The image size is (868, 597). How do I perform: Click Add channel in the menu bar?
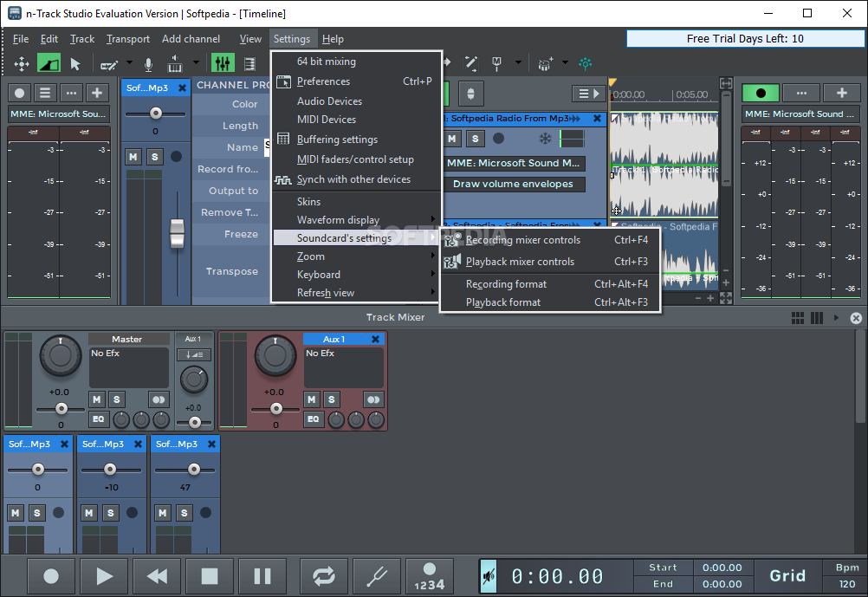[191, 39]
